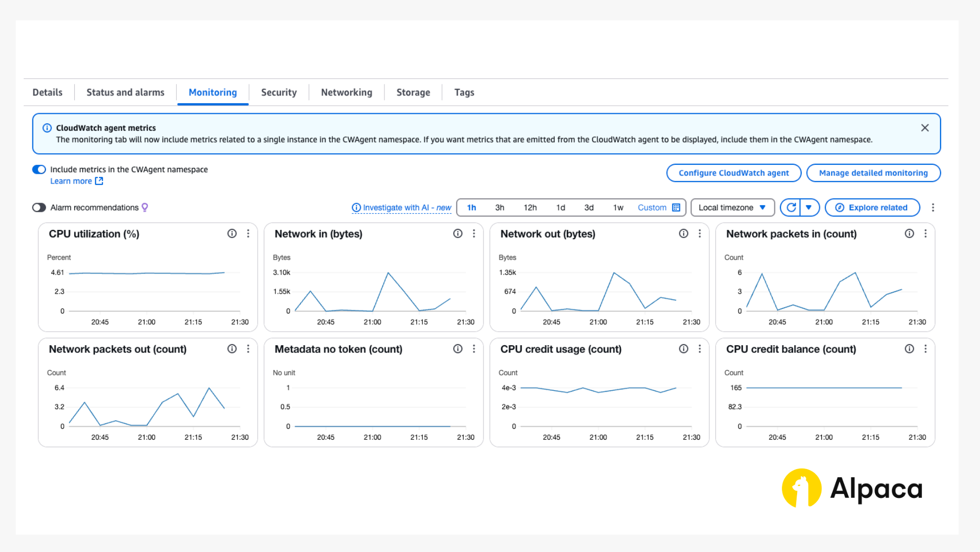The height and width of the screenshot is (552, 980).
Task: Click CPU credit balance info icon
Action: tap(909, 349)
